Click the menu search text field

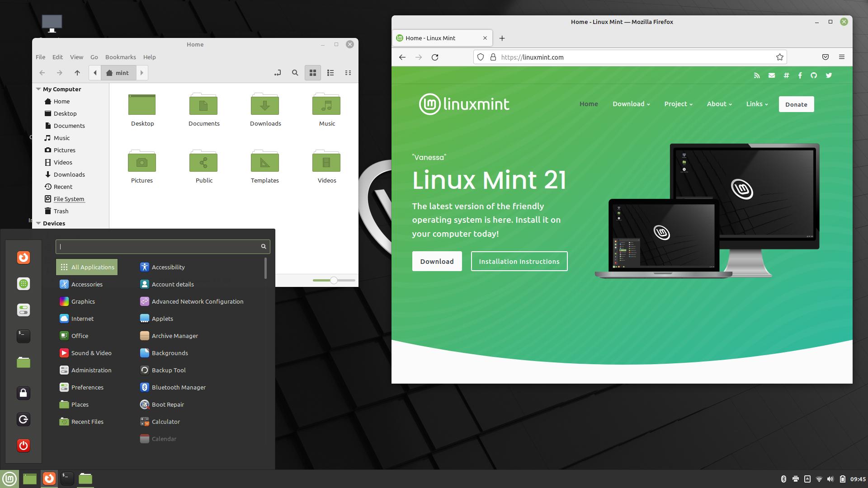[x=163, y=246]
